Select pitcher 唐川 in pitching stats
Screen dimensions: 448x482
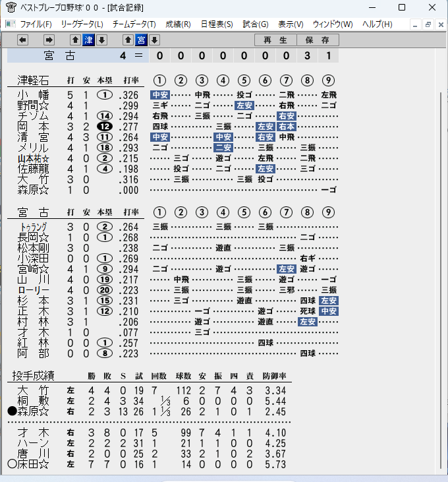33,454
